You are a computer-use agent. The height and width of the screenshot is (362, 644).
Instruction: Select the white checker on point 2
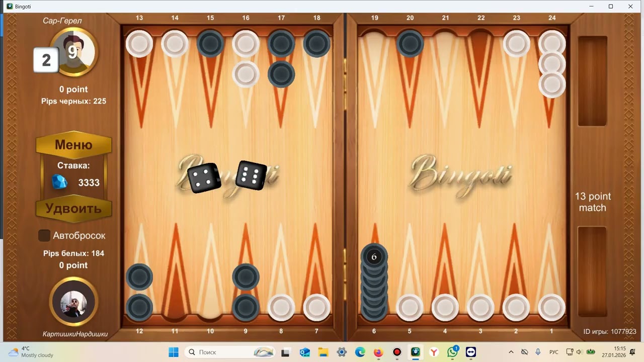[x=516, y=307]
